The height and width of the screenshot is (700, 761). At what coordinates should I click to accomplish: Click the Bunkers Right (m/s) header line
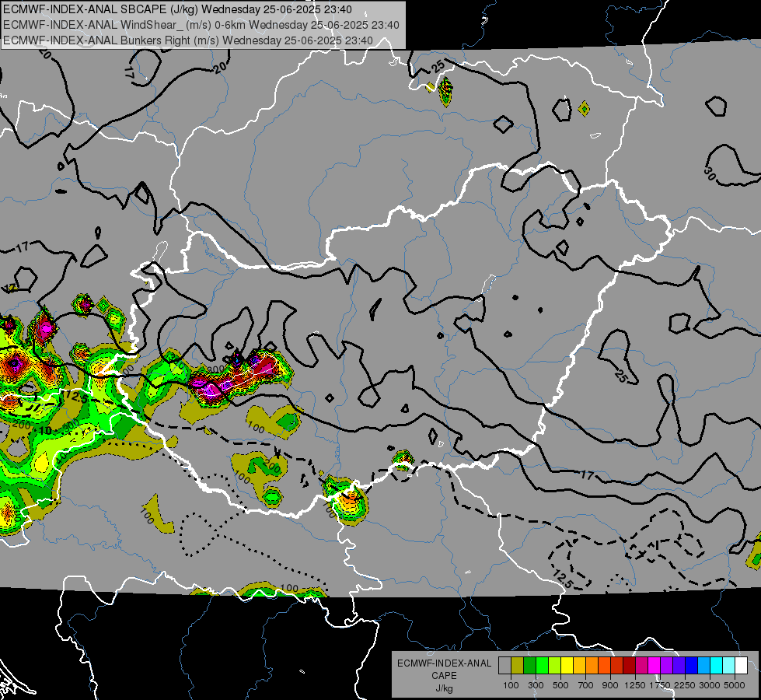click(x=188, y=40)
